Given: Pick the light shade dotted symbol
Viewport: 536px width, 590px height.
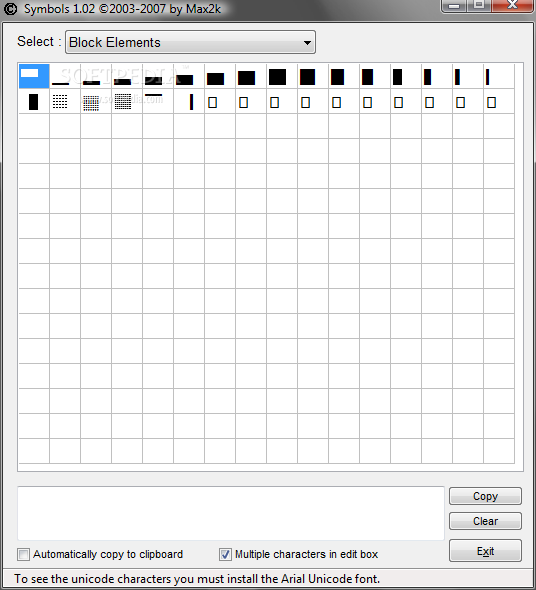Looking at the screenshot, I should click(65, 101).
